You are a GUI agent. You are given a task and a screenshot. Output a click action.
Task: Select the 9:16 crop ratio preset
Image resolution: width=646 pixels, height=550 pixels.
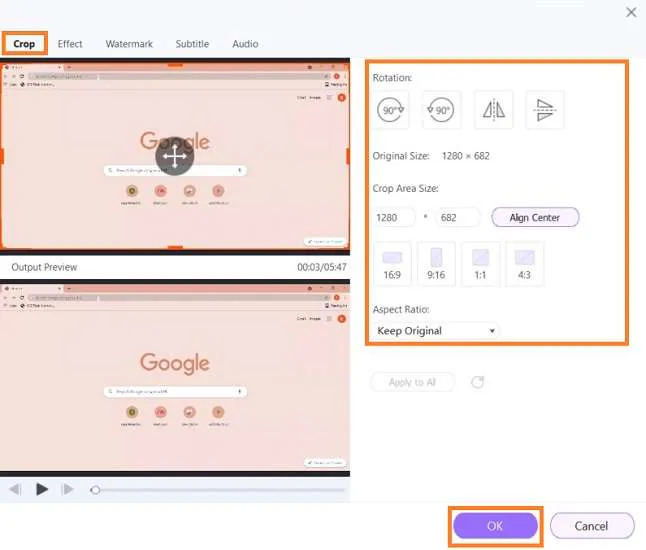click(436, 264)
